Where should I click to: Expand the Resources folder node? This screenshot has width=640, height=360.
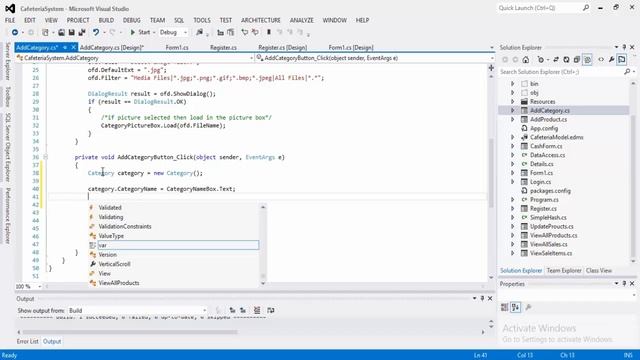(x=513, y=102)
